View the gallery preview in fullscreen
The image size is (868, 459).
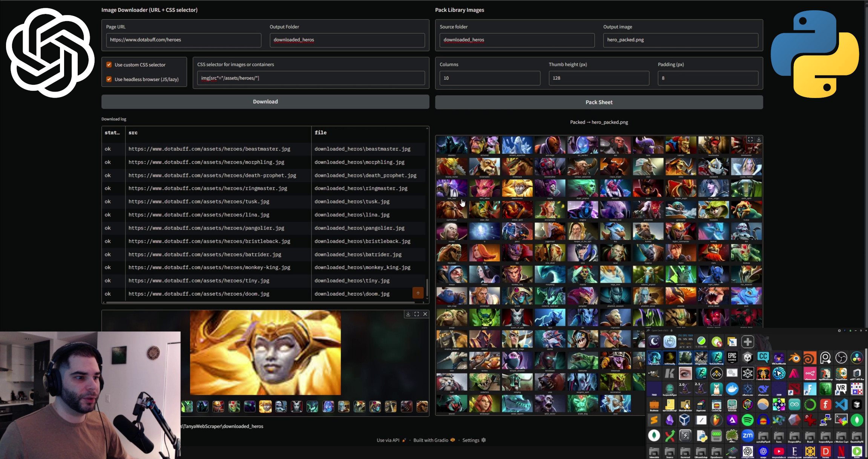point(417,314)
